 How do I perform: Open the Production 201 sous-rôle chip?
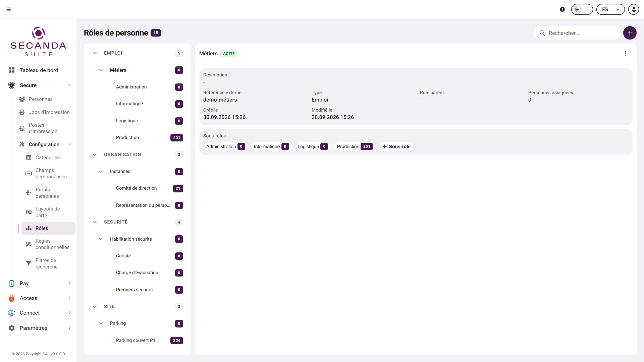tap(355, 146)
